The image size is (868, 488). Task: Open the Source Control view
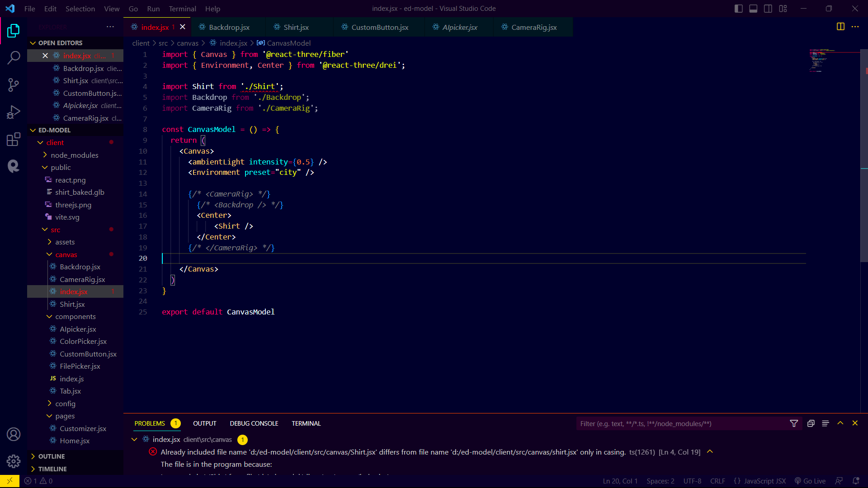click(x=14, y=84)
